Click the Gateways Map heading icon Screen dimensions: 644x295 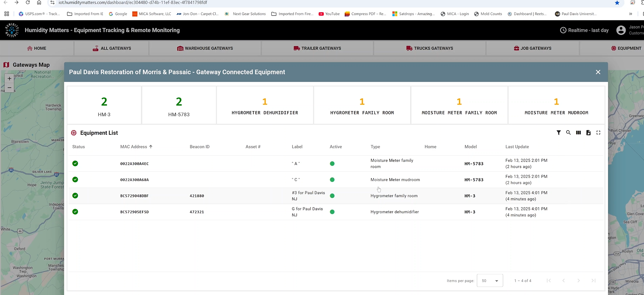6,65
